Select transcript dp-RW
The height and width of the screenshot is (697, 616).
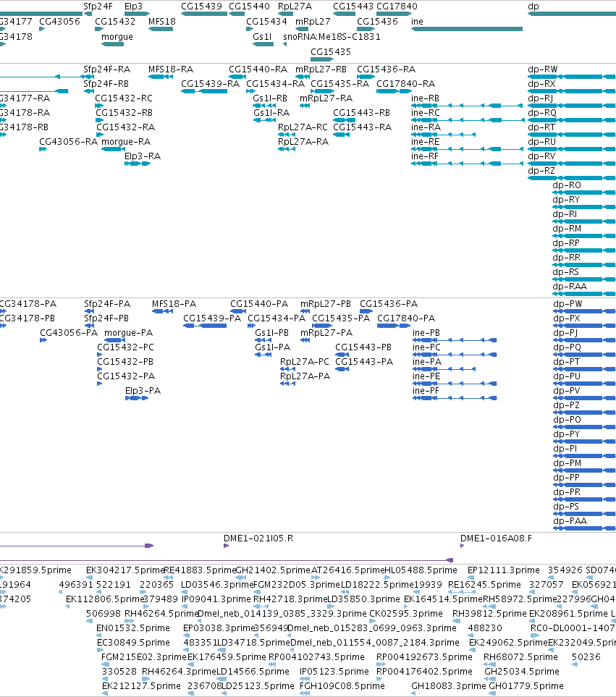(543, 69)
